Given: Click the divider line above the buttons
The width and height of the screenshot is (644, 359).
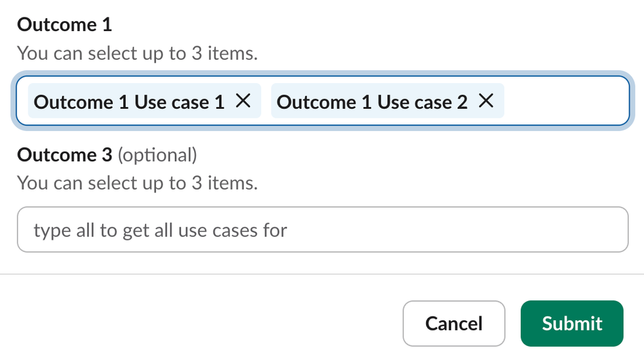Looking at the screenshot, I should [322, 275].
